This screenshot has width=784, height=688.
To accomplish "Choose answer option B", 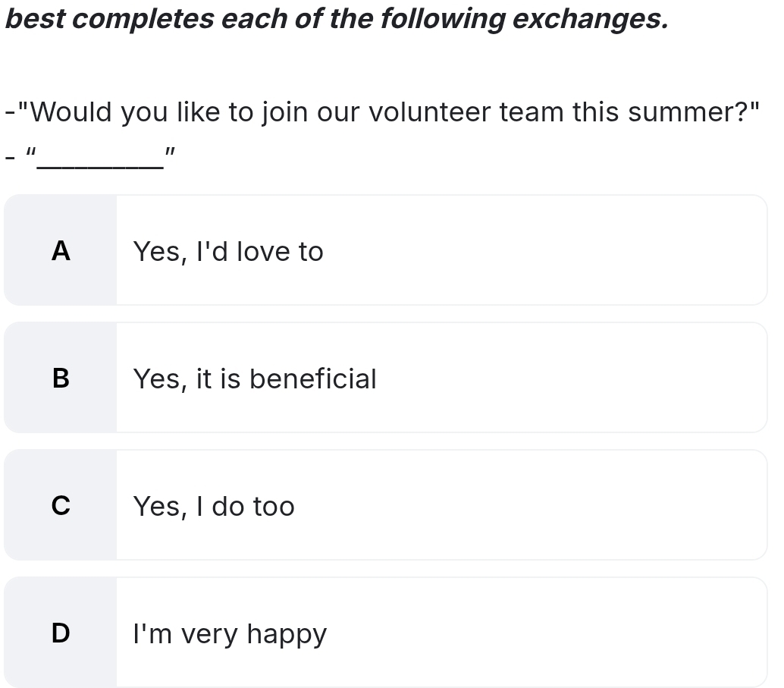I will (385, 378).
